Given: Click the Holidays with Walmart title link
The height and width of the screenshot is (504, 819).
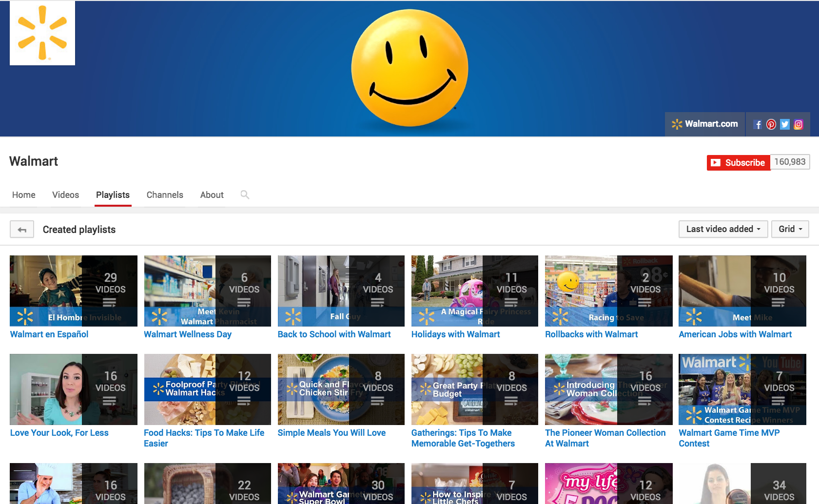Looking at the screenshot, I should [x=456, y=334].
